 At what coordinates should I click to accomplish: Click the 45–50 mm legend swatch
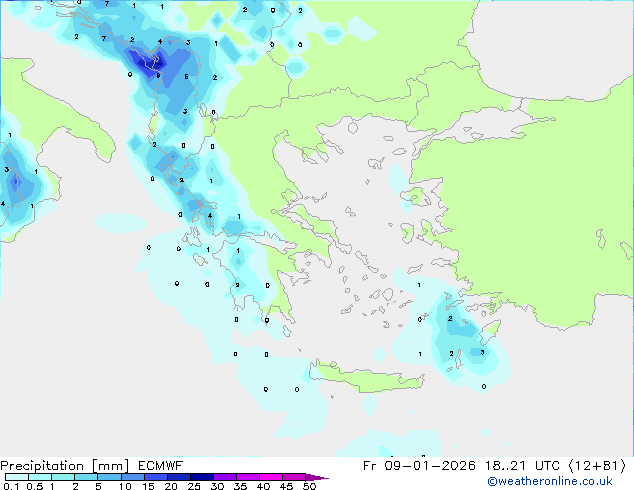pos(294,477)
